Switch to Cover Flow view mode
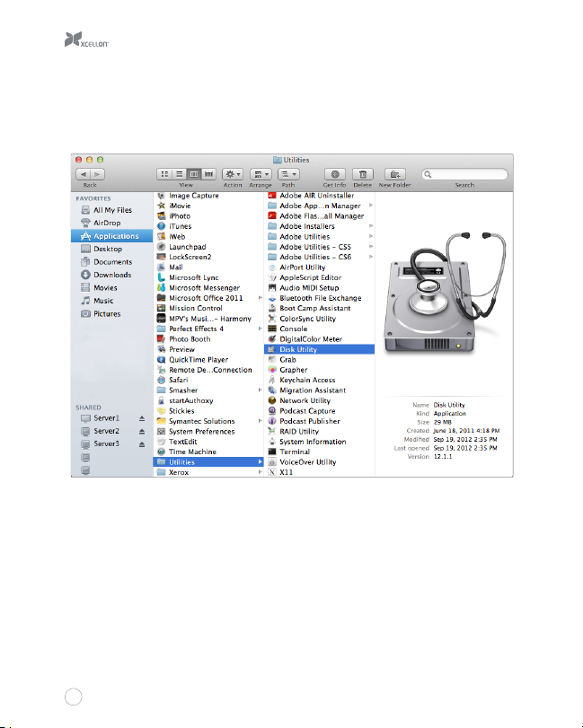The width and height of the screenshot is (583, 728). [208, 174]
